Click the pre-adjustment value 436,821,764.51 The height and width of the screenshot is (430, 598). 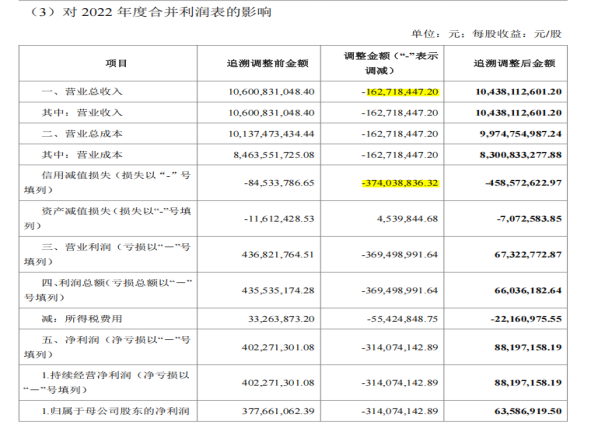(278, 255)
